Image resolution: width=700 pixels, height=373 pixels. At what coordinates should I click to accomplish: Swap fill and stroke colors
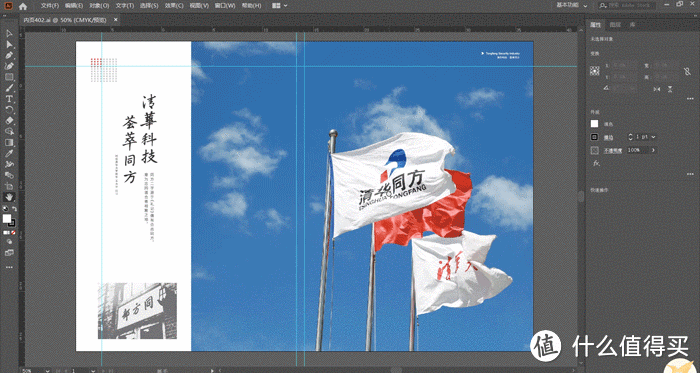[14, 209]
